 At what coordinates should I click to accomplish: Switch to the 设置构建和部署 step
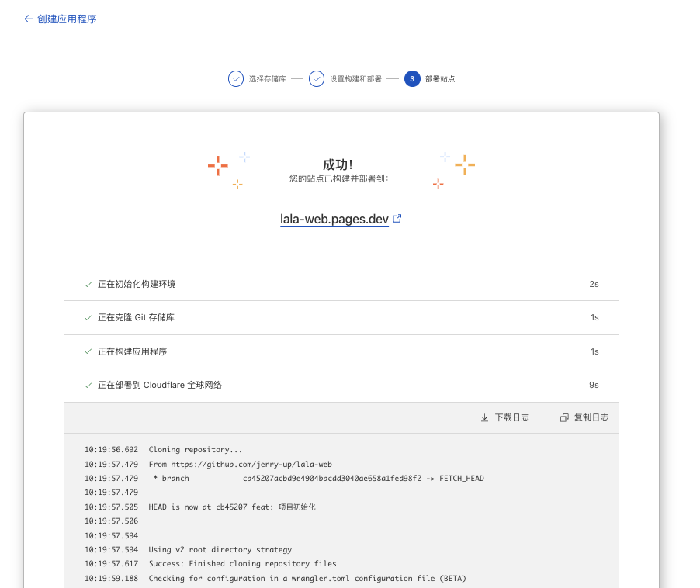tap(358, 78)
